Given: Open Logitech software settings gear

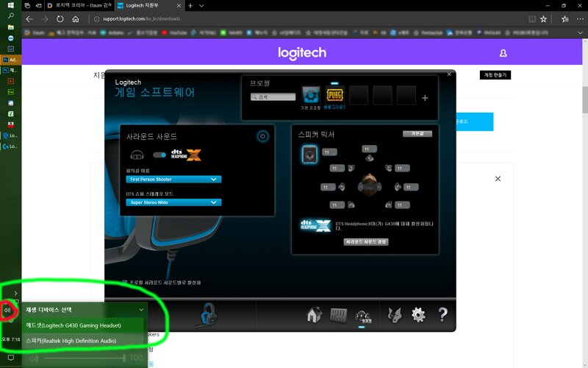Looking at the screenshot, I should pos(418,315).
